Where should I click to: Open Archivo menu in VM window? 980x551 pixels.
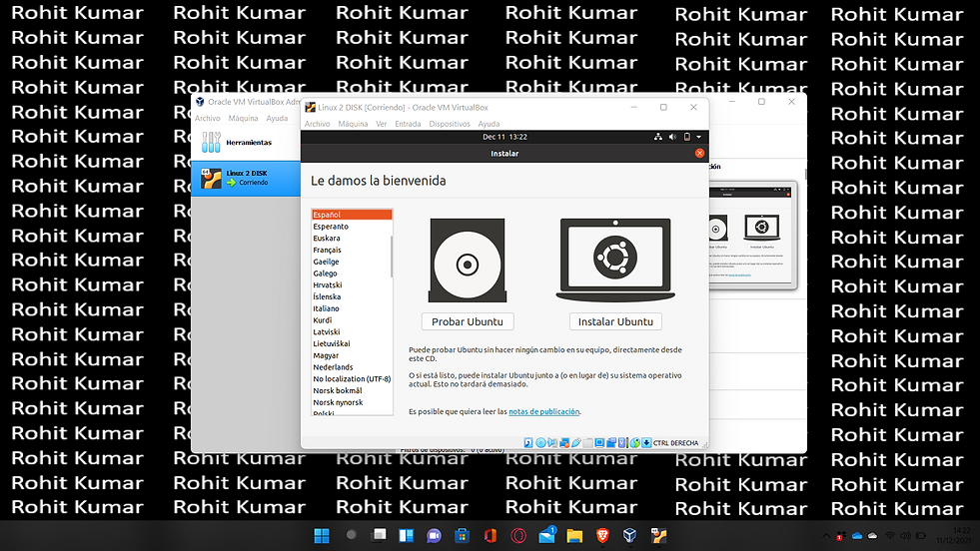pos(317,124)
